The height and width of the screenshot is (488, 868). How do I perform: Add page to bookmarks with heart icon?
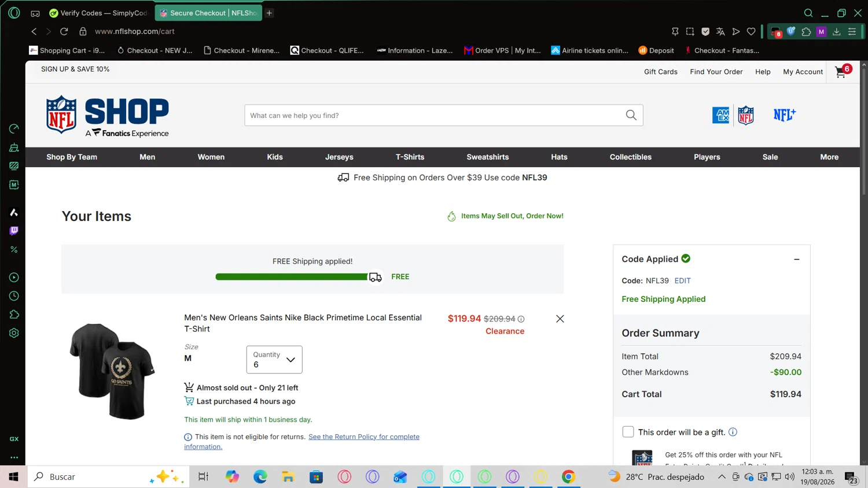pos(751,32)
